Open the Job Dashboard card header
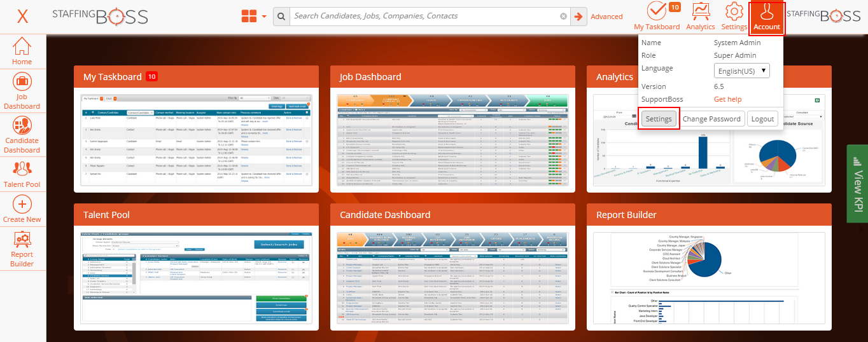This screenshot has height=342, width=868. (x=452, y=77)
